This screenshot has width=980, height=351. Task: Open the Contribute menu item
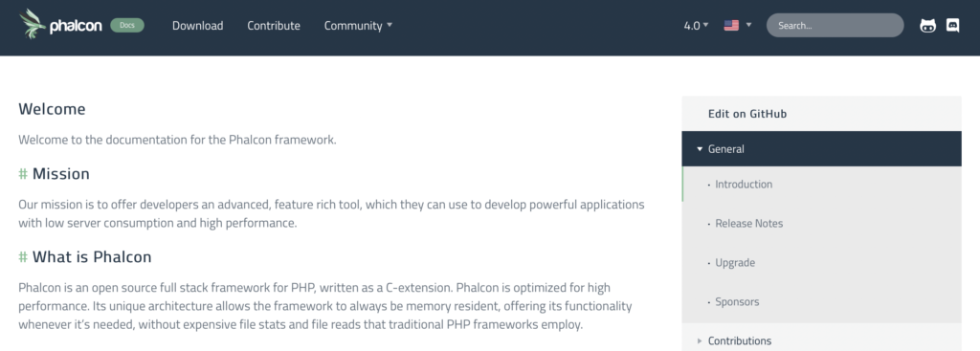(274, 26)
